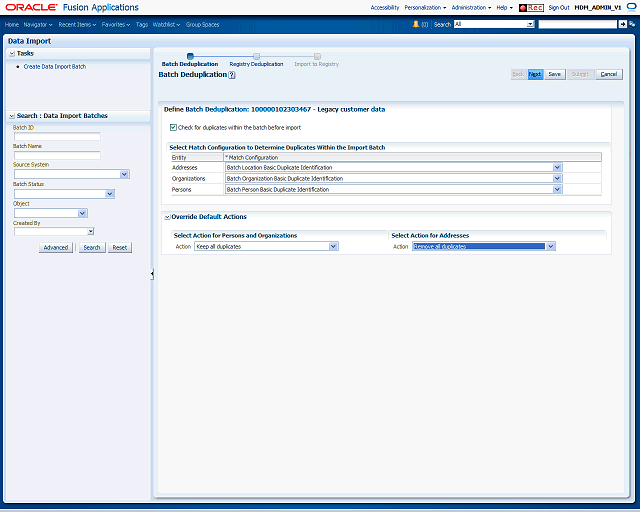Click Match Configuration column header

pyautogui.click(x=413, y=157)
